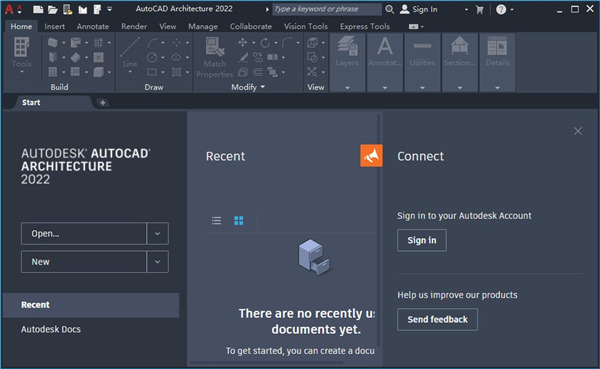Open the Autodesk App Store cart icon
Screen dimensions: 600x369
pyautogui.click(x=479, y=10)
